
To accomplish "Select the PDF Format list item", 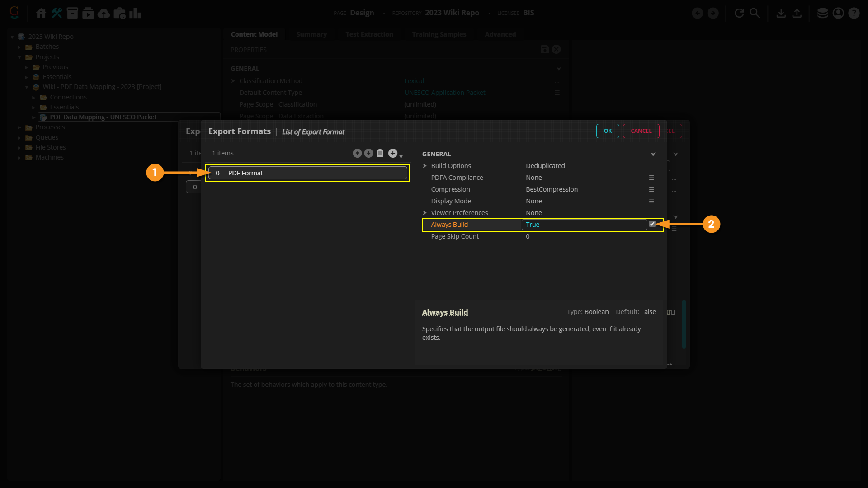I will pyautogui.click(x=307, y=173).
